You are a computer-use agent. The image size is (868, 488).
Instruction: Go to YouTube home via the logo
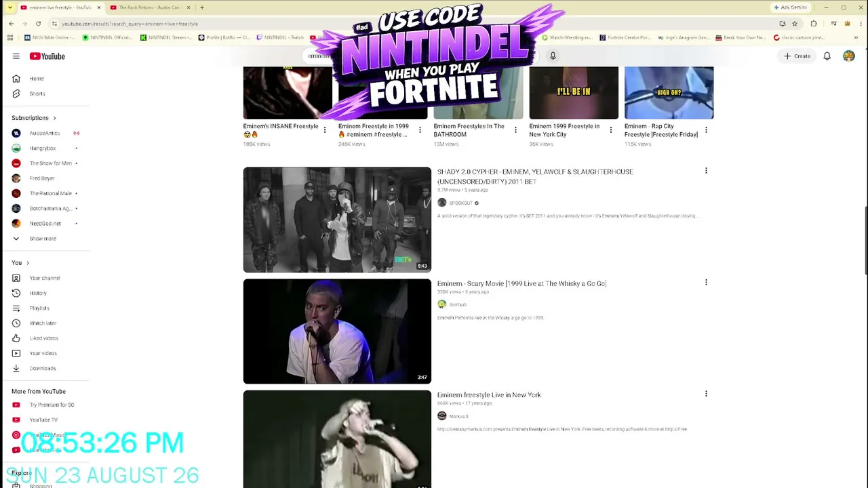point(47,56)
